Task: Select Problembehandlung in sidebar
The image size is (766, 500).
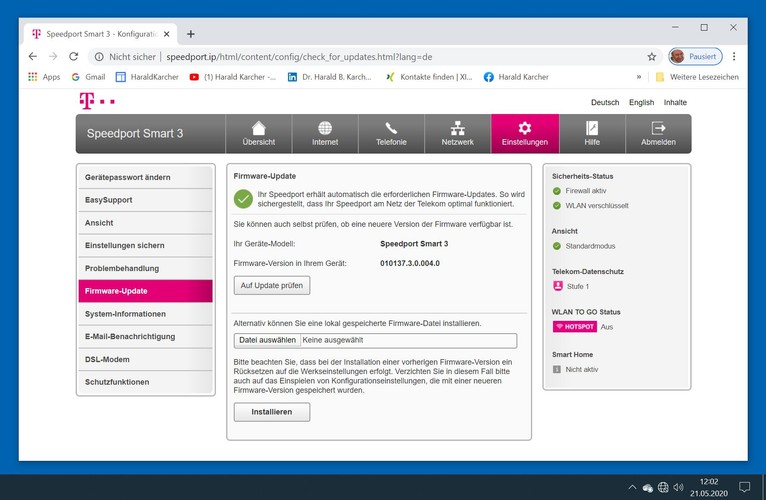Action: 146,268
